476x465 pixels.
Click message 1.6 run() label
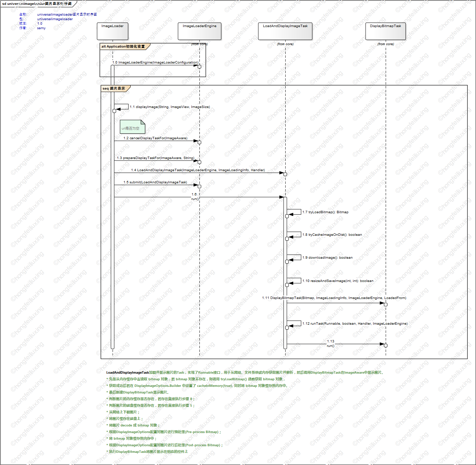[x=195, y=197]
